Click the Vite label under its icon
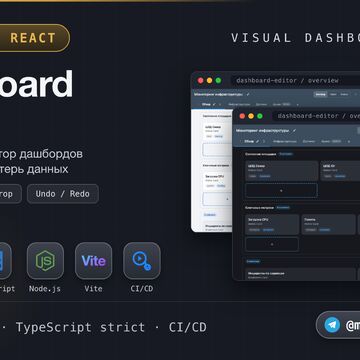Viewport: 360px width, 360px height. pos(93,288)
